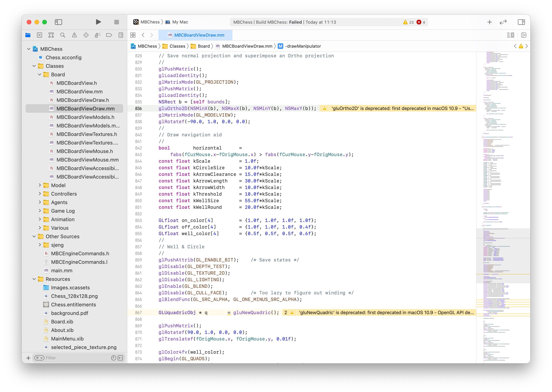
Task: Open the Library with plus button
Action: tap(489, 22)
